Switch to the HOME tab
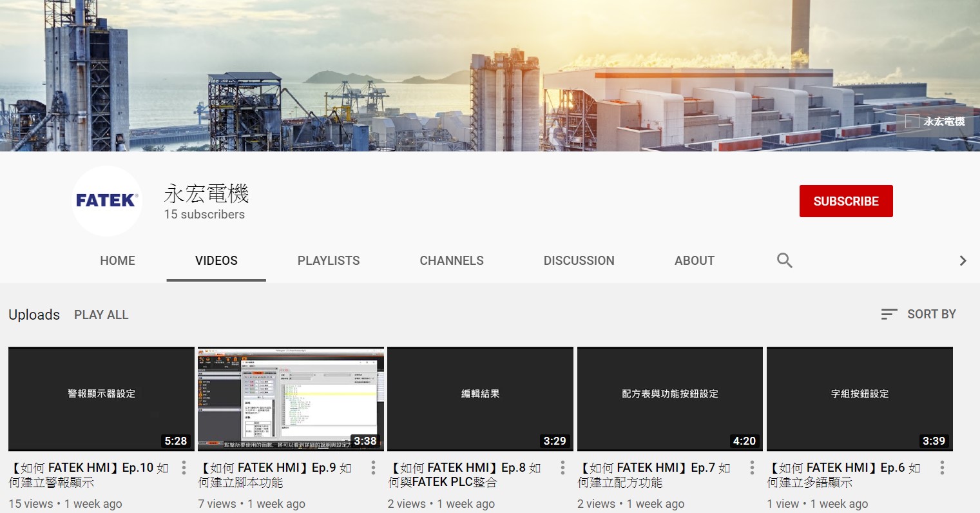Screen dimensions: 980x513 click(x=118, y=260)
